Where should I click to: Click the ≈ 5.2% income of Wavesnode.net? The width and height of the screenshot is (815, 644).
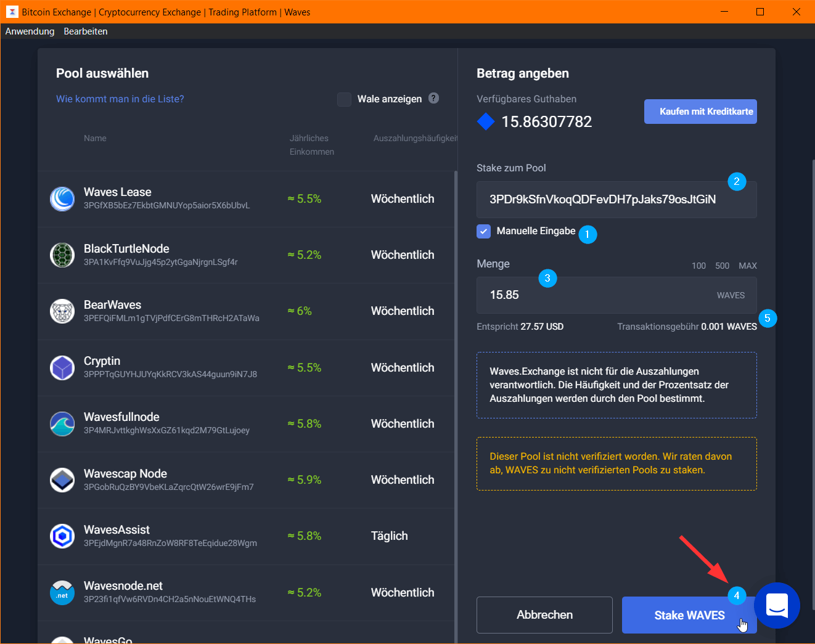305,593
